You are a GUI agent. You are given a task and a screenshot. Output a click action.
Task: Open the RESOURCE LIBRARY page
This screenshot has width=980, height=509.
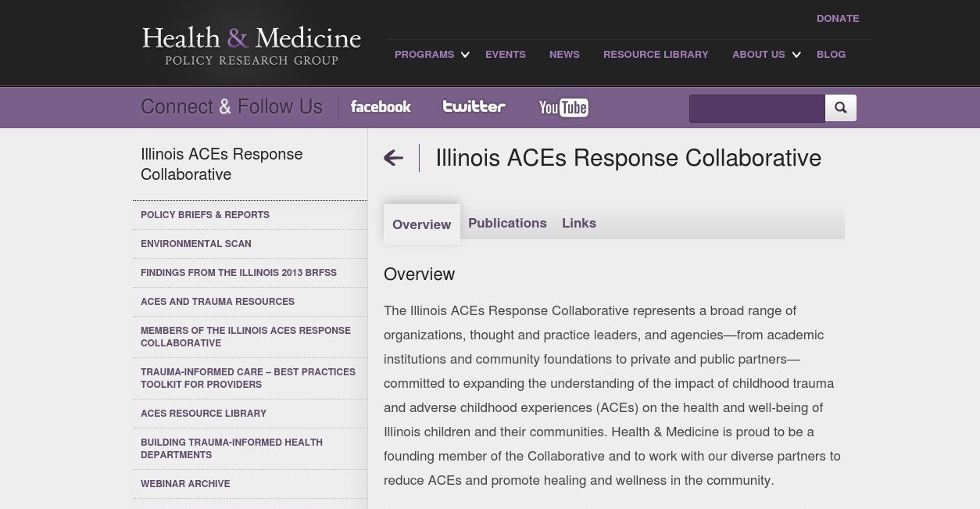pyautogui.click(x=656, y=55)
